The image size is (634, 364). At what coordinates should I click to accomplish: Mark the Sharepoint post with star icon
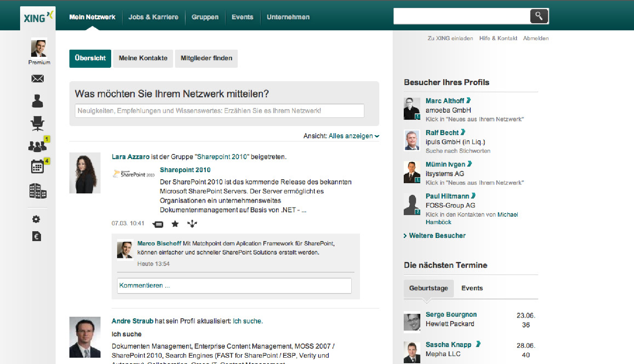175,224
